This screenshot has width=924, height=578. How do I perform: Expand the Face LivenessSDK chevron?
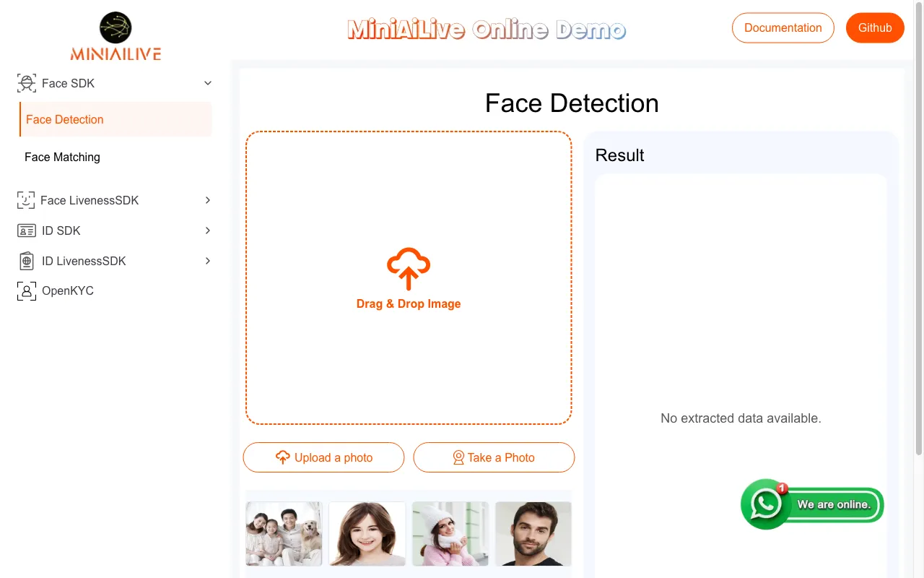point(208,200)
